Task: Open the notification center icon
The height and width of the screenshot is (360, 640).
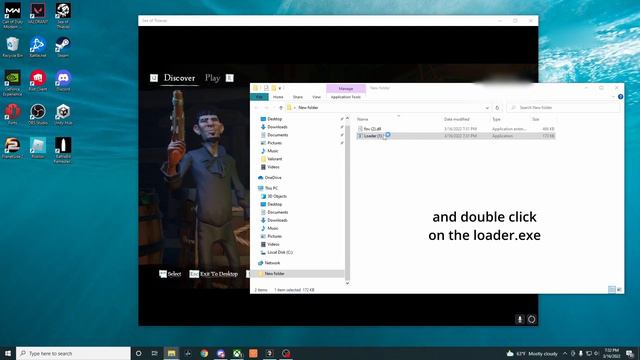Action: pos(630,353)
